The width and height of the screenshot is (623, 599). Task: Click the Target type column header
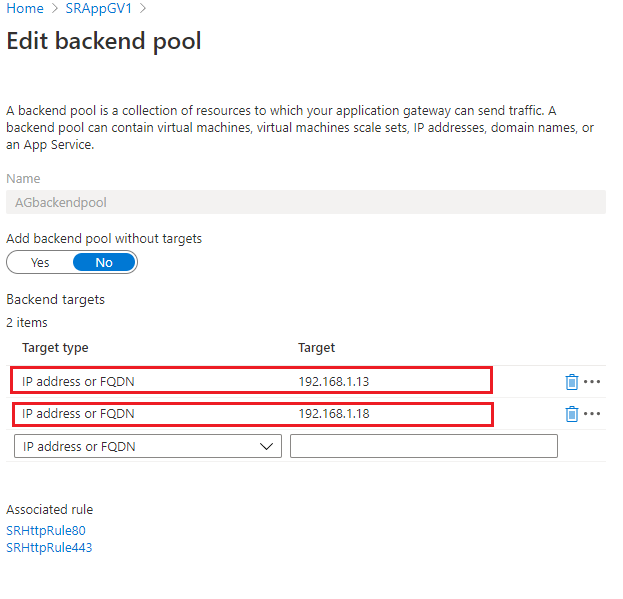[55, 348]
